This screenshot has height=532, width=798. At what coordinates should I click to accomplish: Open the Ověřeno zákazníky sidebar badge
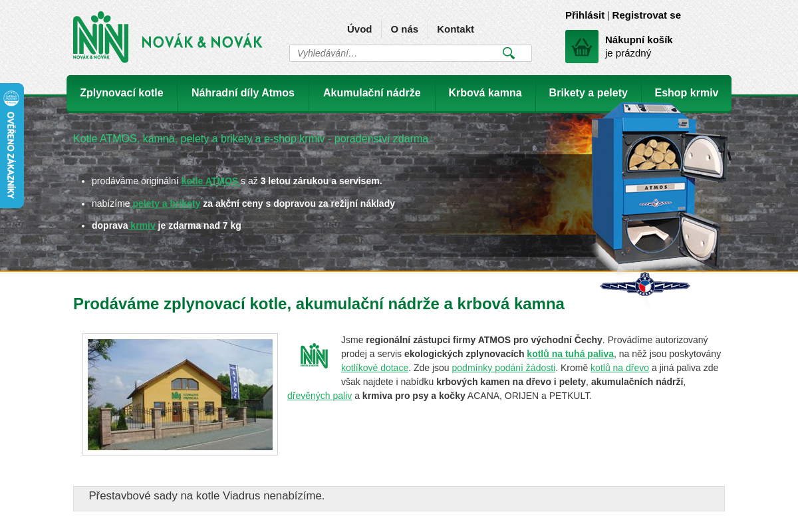coord(12,145)
